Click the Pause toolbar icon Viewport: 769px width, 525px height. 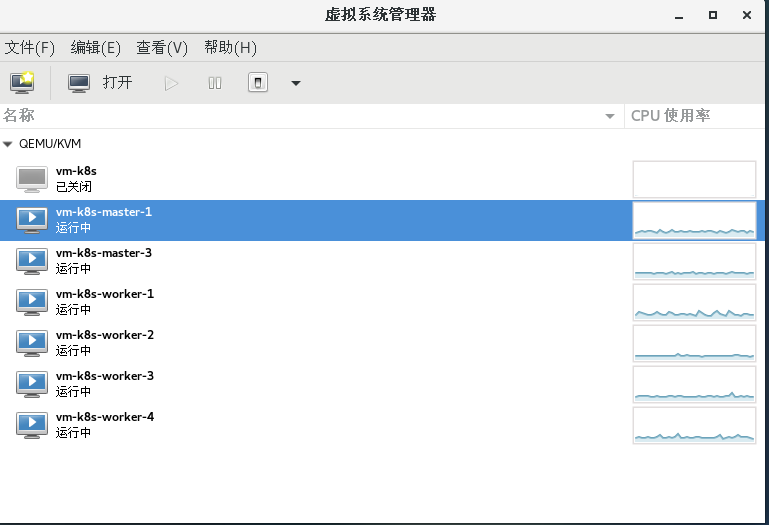coord(215,83)
